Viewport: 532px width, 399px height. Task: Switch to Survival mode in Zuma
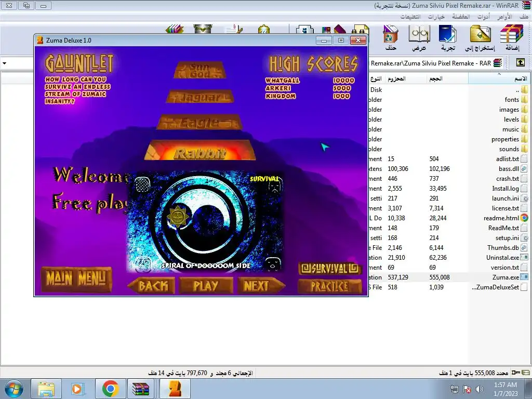330,269
